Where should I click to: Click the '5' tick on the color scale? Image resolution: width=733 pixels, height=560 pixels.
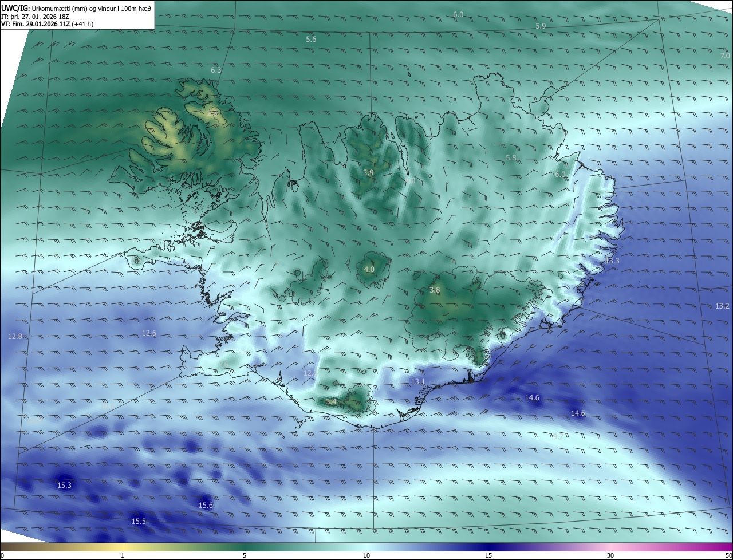point(245,555)
